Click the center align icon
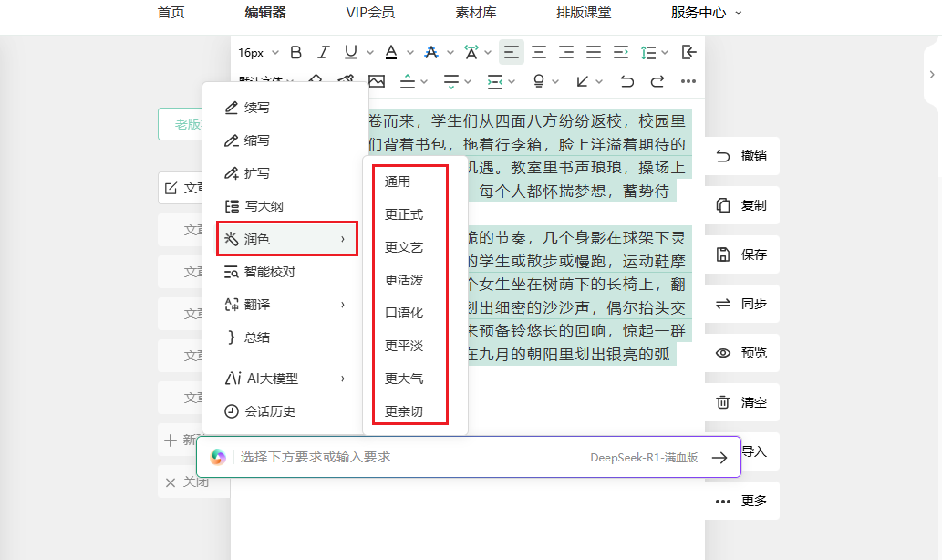The height and width of the screenshot is (560, 942). 539,53
